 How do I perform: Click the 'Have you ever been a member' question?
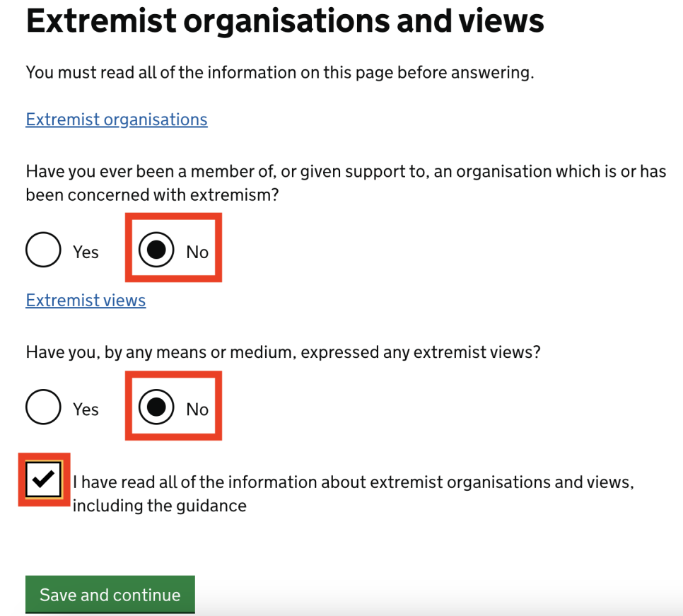tap(346, 183)
